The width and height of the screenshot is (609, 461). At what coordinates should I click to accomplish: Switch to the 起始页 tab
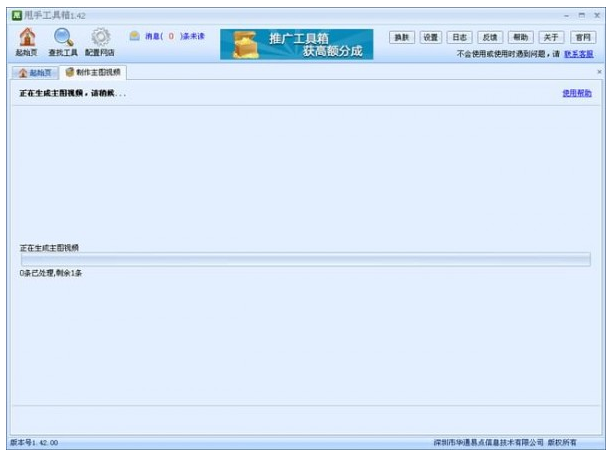tap(35, 73)
